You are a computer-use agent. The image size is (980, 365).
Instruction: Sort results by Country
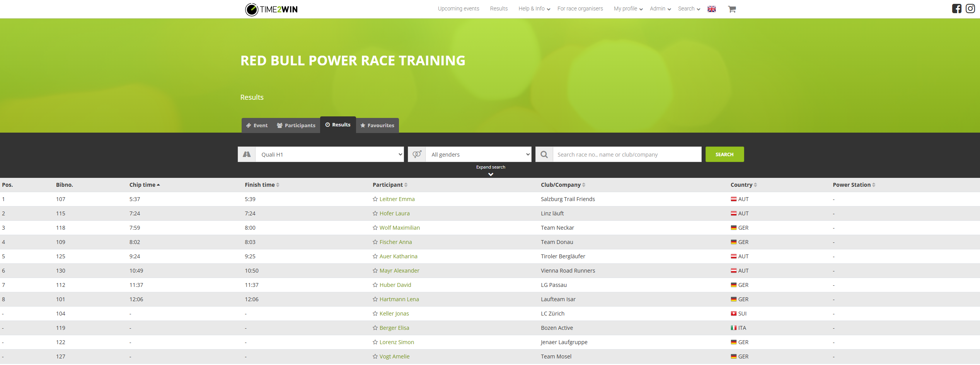point(744,185)
